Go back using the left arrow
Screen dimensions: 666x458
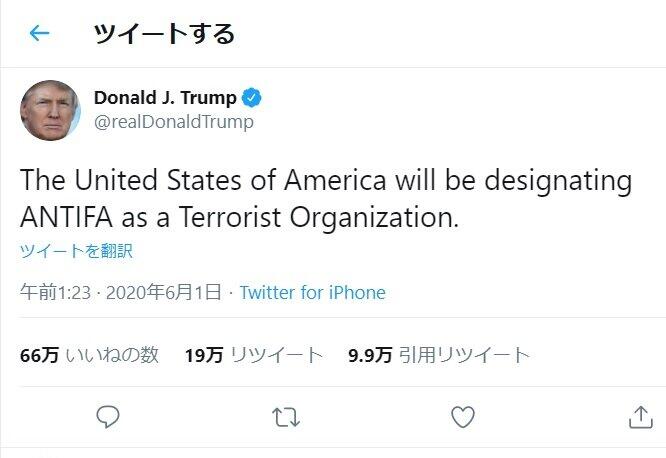click(x=39, y=33)
